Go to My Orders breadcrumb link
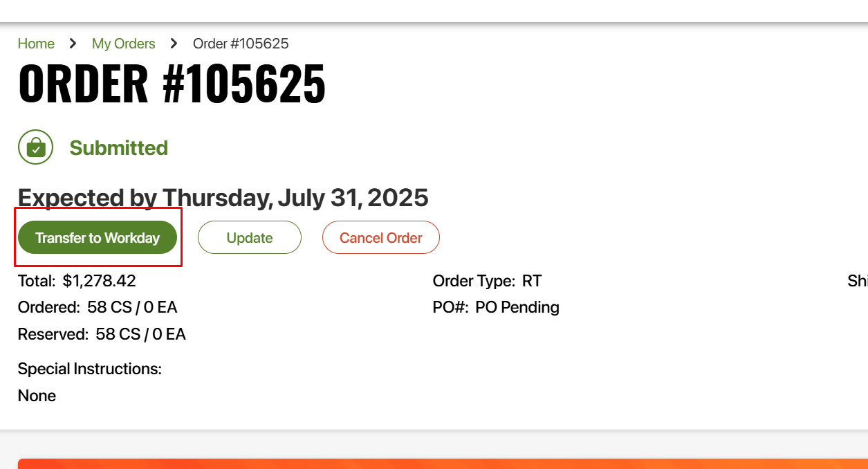Screen dimensions: 868x469 click(x=123, y=44)
